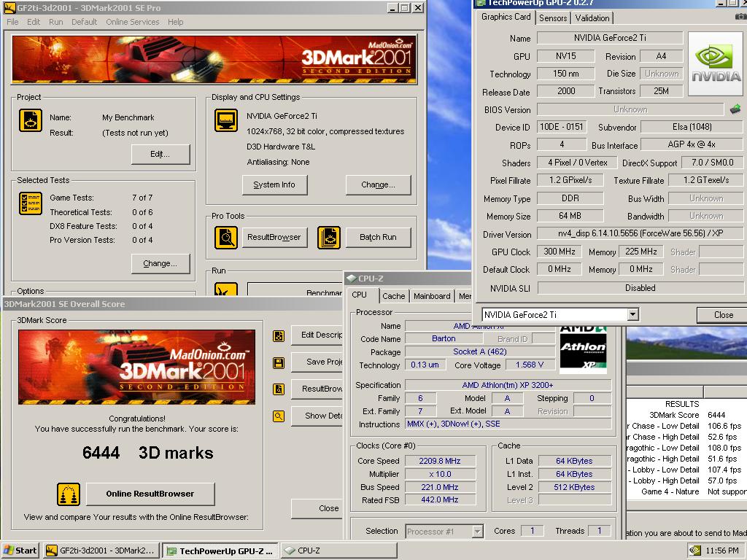Click Change... in Display and CPU Settings
Screen dimensions: 747x560
coord(379,184)
